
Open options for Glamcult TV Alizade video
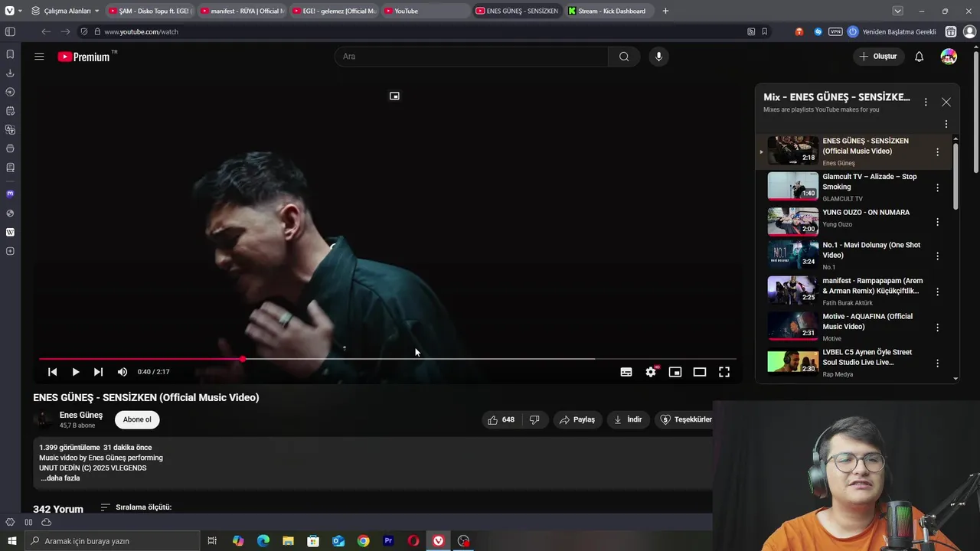pos(937,187)
